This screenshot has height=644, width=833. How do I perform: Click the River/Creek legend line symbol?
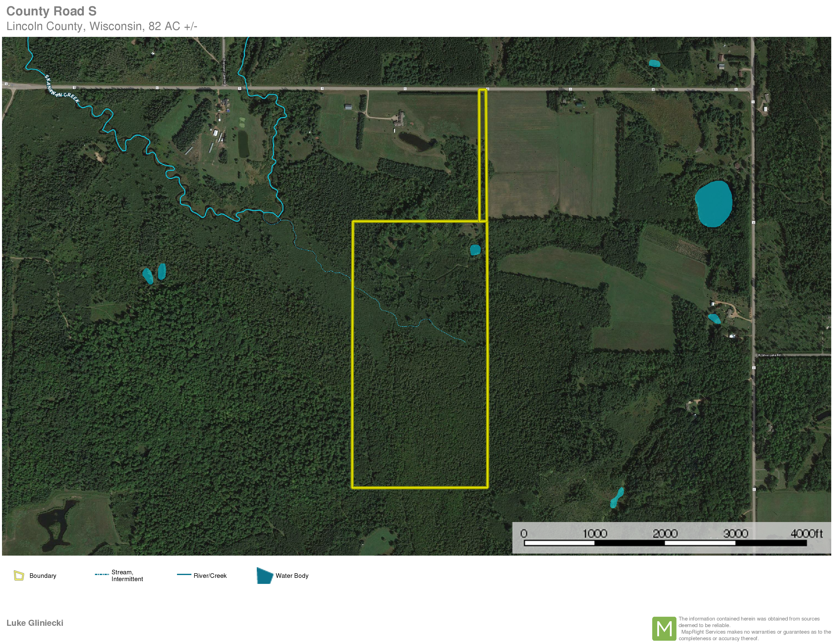point(184,574)
